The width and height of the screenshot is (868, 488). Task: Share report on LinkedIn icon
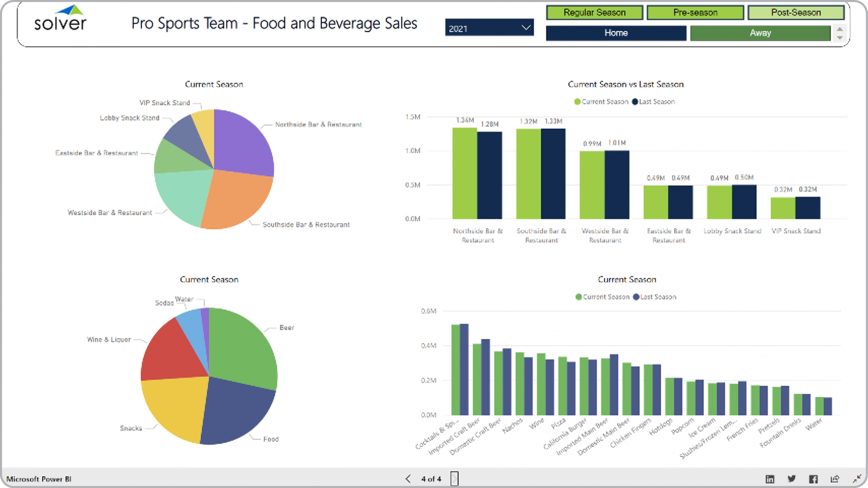click(770, 479)
